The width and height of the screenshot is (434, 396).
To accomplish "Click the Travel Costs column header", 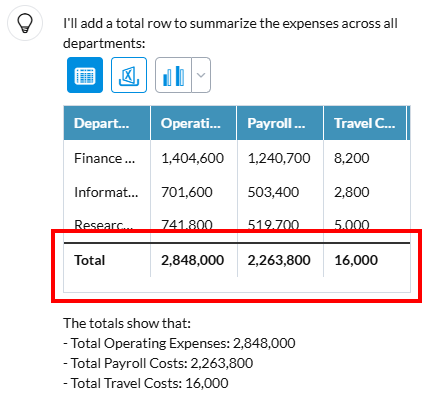I will [x=365, y=123].
